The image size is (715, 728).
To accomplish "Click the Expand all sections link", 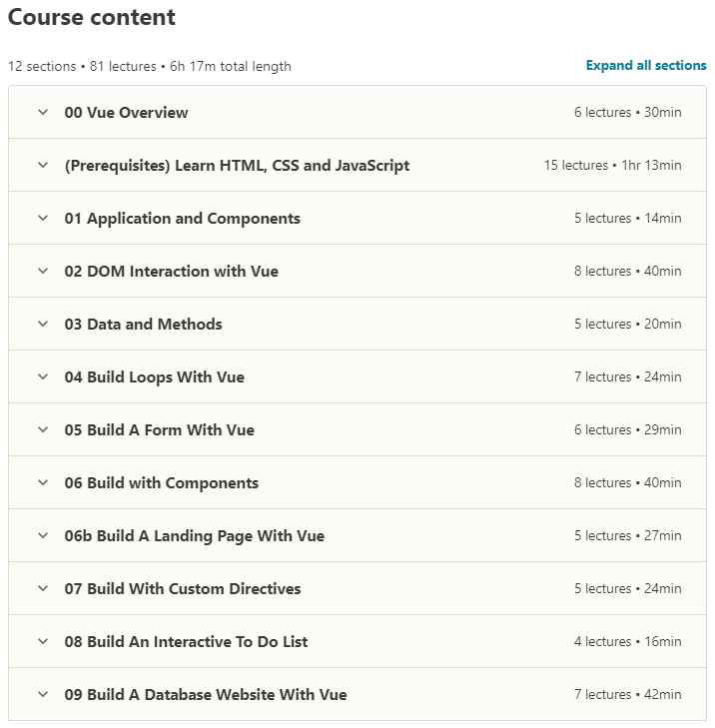I will click(646, 66).
